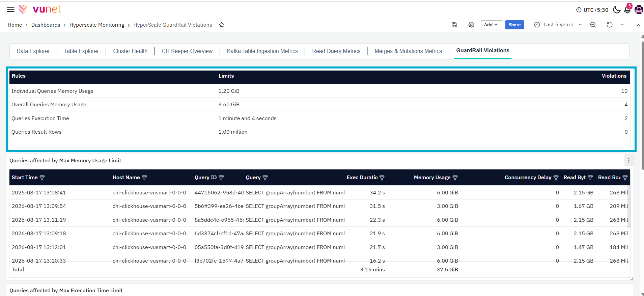Expand the Add dropdown
Viewport: 644px width, 296px height.
[x=492, y=25]
